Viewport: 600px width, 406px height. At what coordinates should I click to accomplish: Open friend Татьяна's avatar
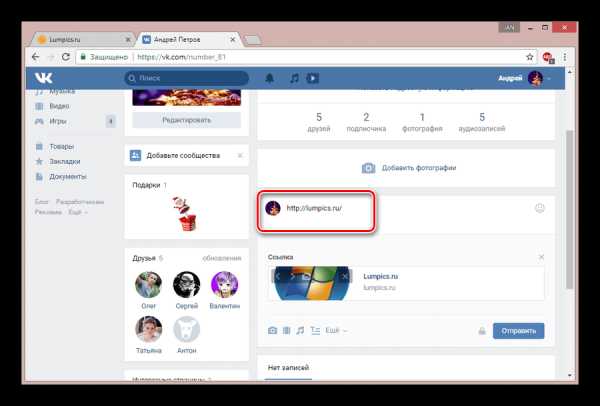pyautogui.click(x=148, y=329)
